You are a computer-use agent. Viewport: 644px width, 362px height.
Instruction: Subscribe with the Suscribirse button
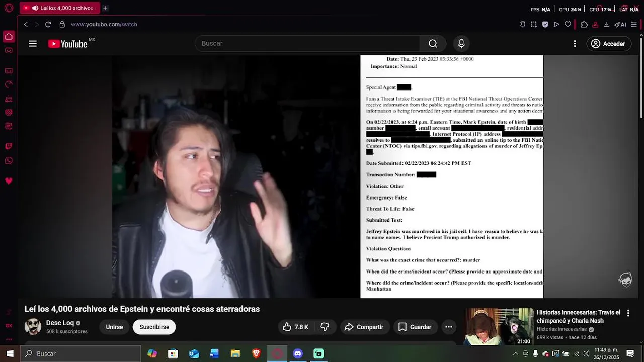click(x=154, y=327)
